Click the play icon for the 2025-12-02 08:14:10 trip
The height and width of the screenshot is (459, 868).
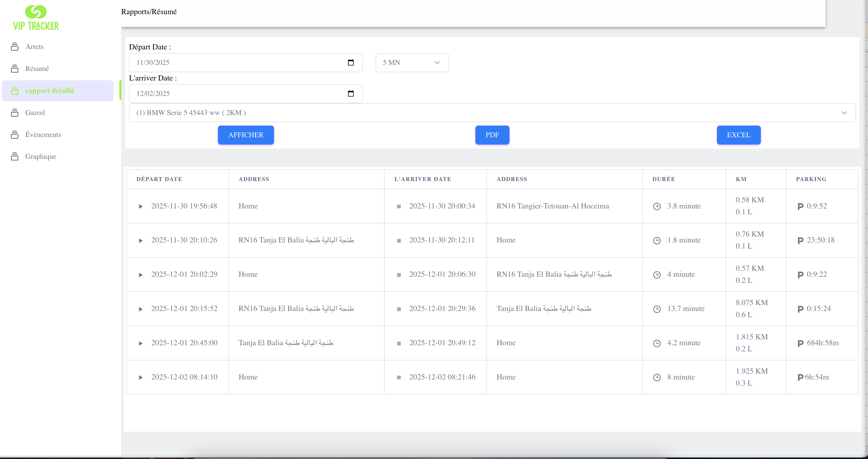click(141, 377)
